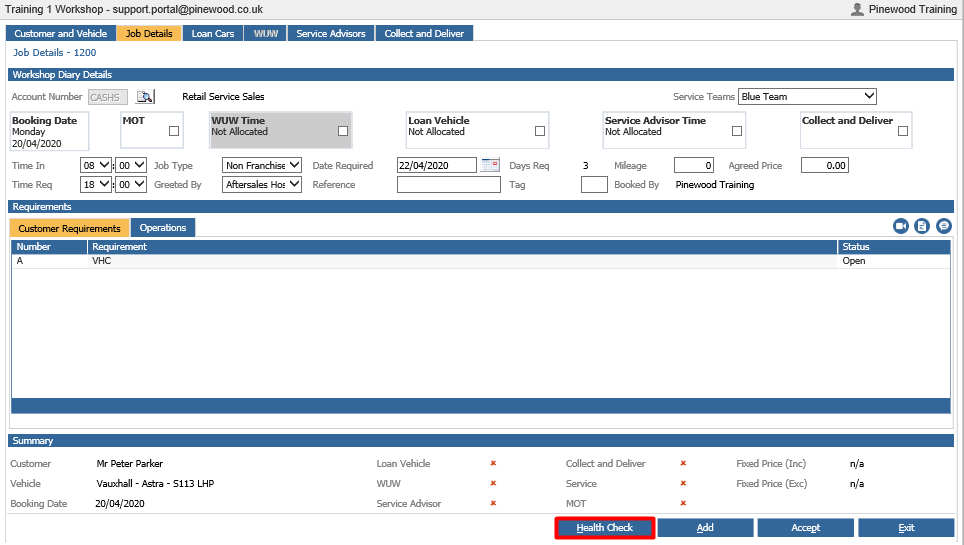Expand the Greeted By Aftersales dropdown
This screenshot has height=545, width=964.
point(262,185)
